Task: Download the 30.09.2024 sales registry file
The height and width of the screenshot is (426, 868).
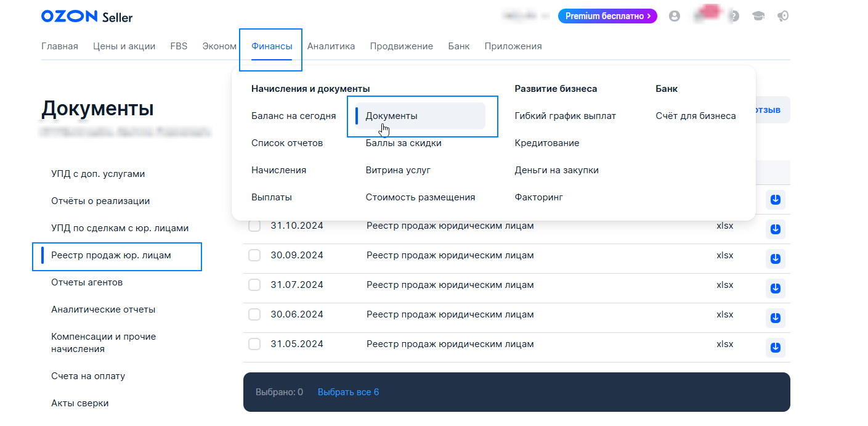Action: pos(776,259)
